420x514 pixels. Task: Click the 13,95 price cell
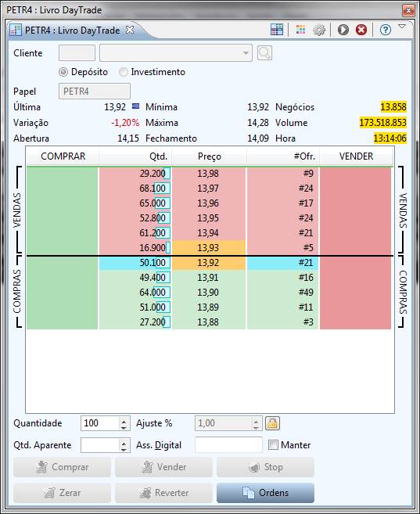(209, 218)
